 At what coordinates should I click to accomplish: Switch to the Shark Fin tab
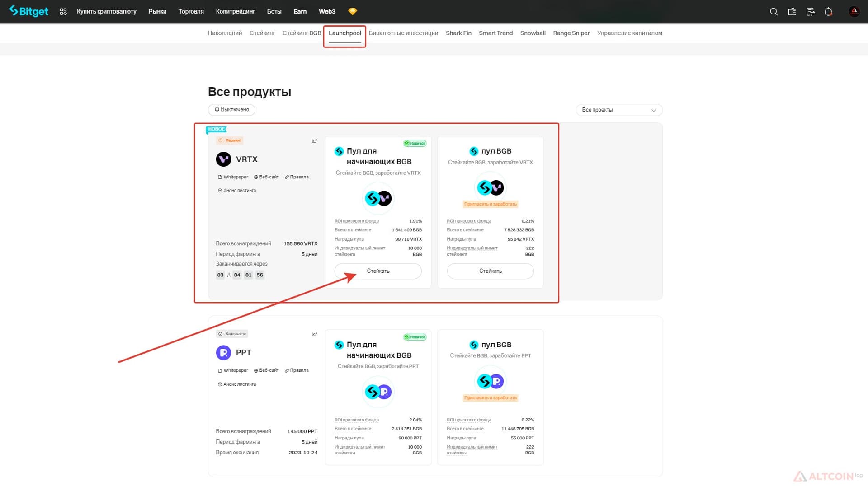click(458, 33)
